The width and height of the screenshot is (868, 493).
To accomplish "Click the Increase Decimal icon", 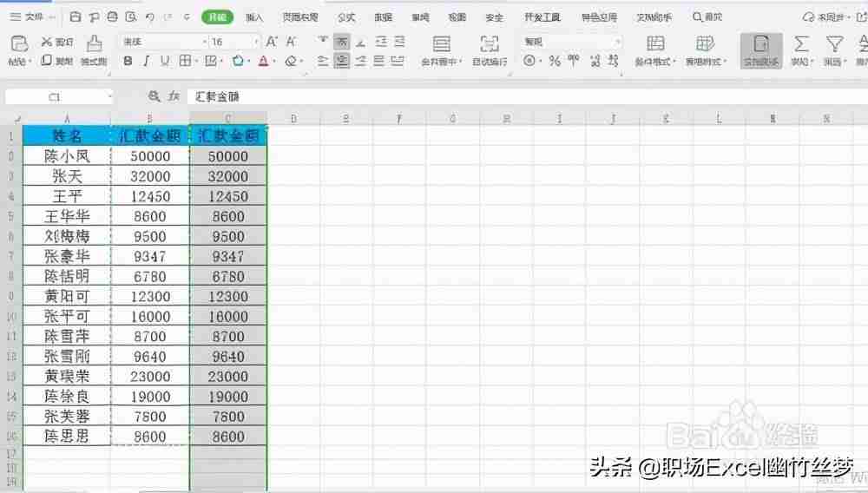I will click(x=595, y=61).
